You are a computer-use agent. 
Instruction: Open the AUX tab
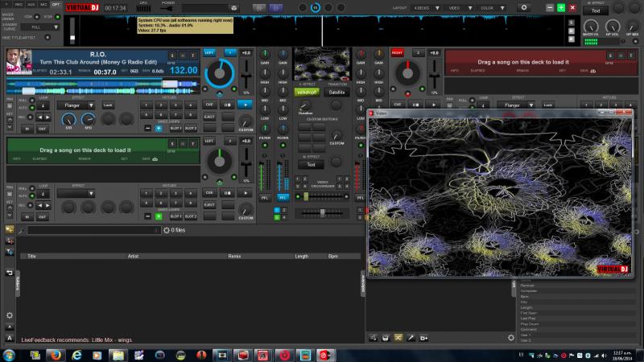pyautogui.click(x=31, y=5)
